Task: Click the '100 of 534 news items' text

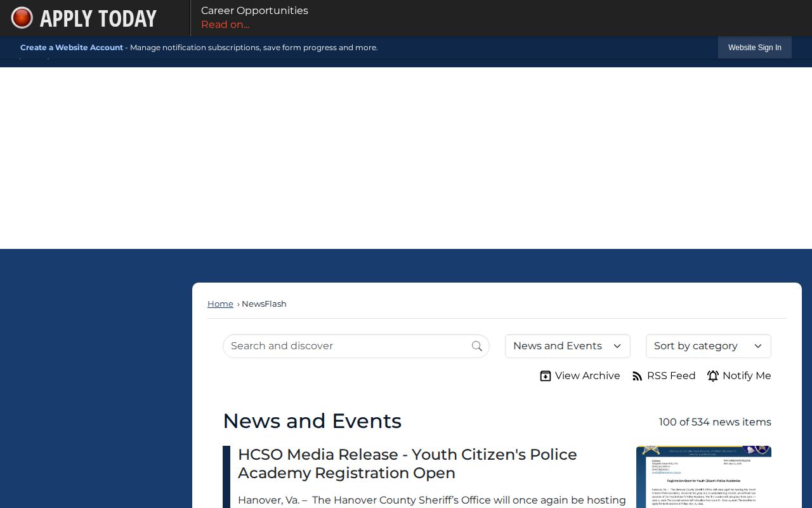Action: click(715, 422)
